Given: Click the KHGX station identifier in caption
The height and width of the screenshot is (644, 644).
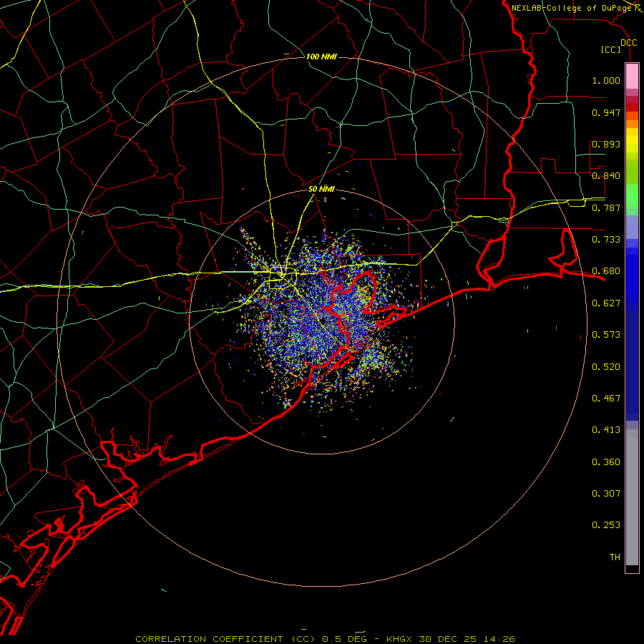Looking at the screenshot, I should click(399, 639).
